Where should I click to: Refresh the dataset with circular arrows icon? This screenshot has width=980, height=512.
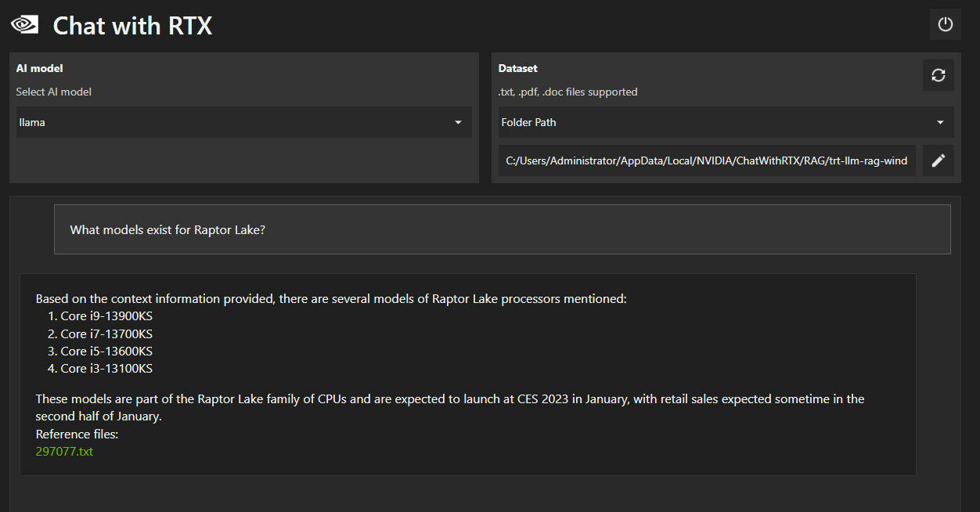(x=938, y=75)
